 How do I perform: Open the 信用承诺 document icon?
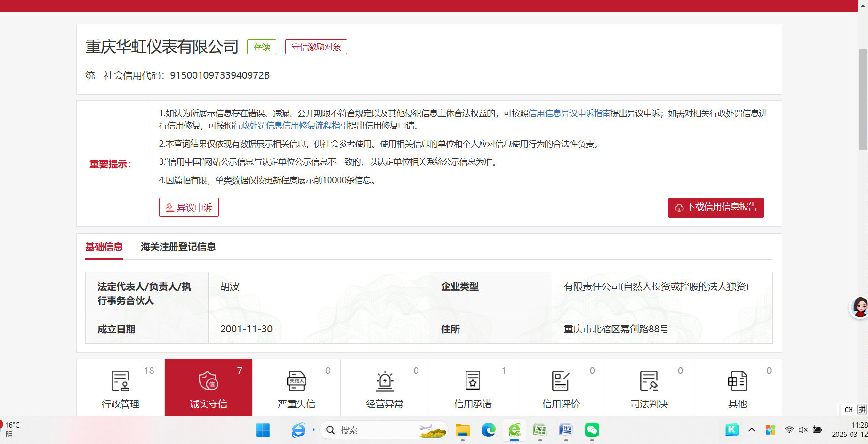tap(473, 381)
